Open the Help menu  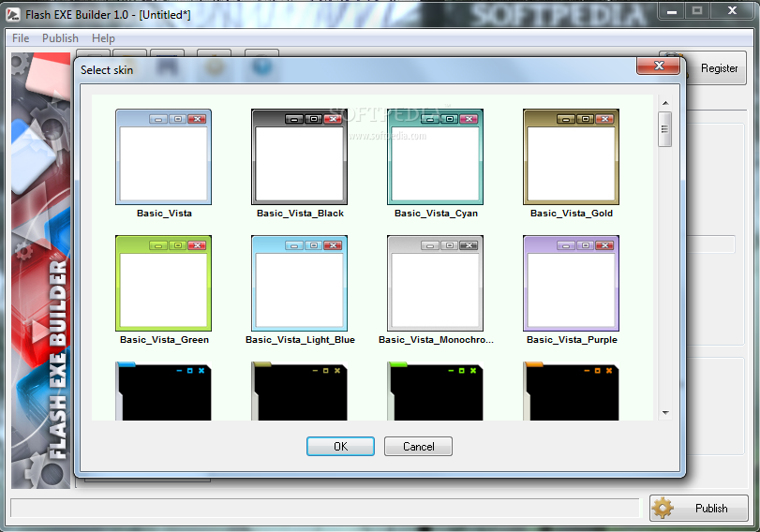(103, 38)
